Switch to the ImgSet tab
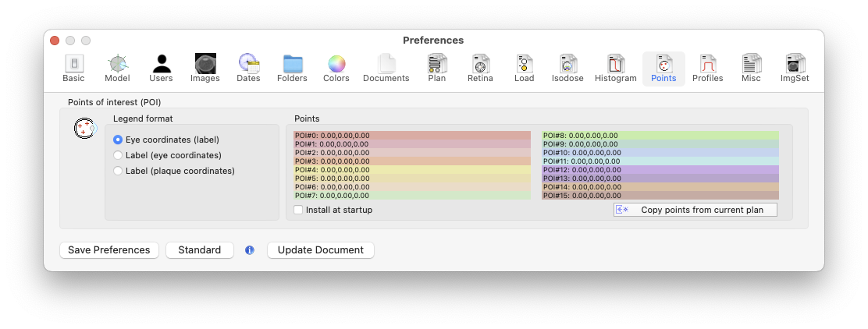 tap(795, 69)
